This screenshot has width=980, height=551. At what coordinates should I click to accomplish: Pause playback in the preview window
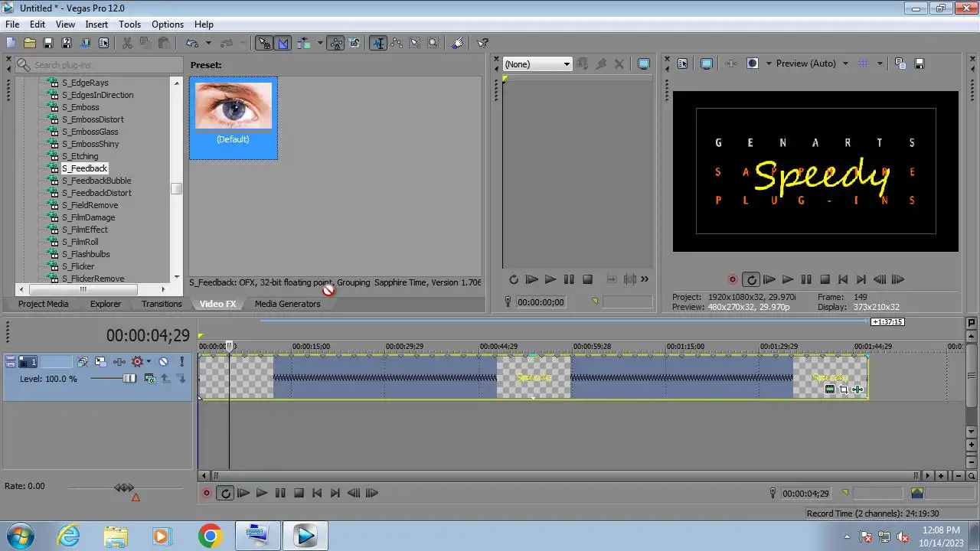tap(806, 280)
